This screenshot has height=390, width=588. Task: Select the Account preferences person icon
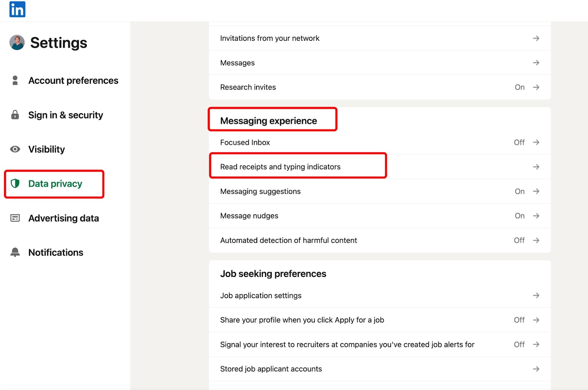[15, 80]
